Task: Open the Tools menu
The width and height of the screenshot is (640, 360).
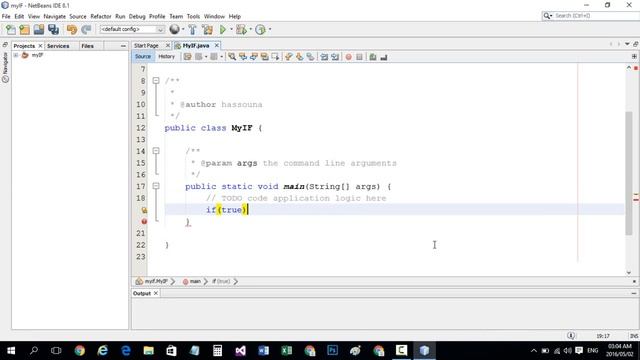Action: coord(193,16)
